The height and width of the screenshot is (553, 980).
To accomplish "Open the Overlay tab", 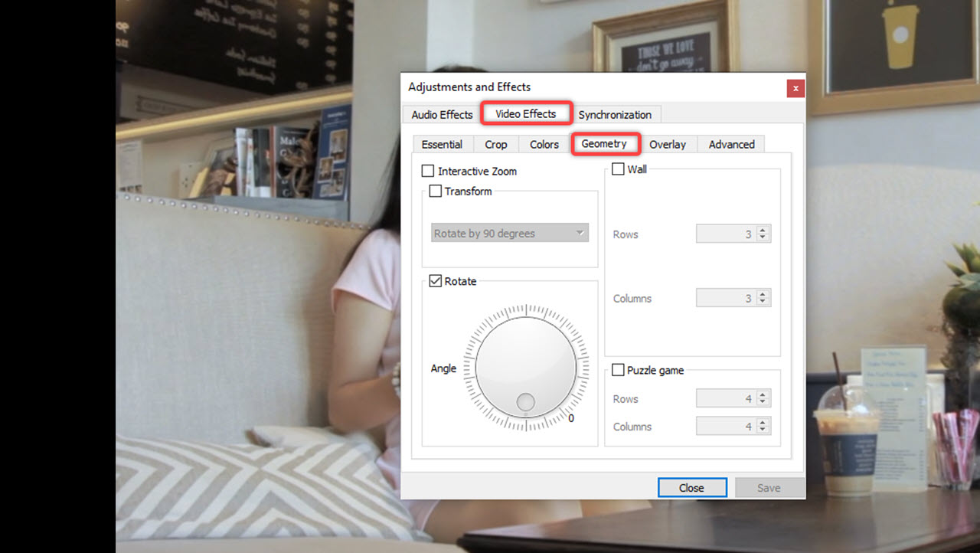I will 668,144.
